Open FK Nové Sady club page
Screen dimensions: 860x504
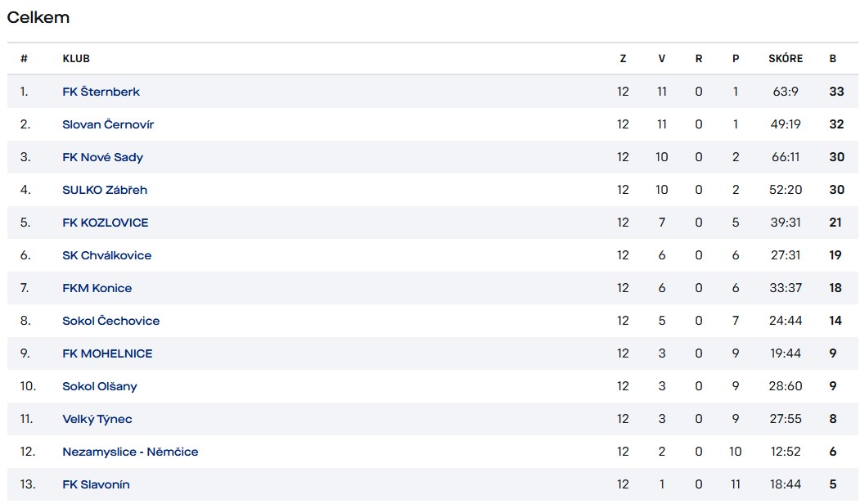(x=102, y=157)
